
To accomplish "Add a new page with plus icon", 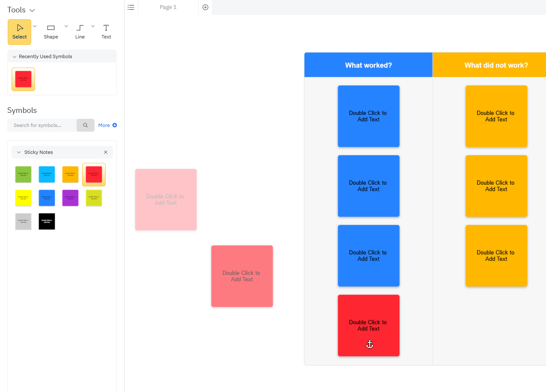I will tap(205, 7).
